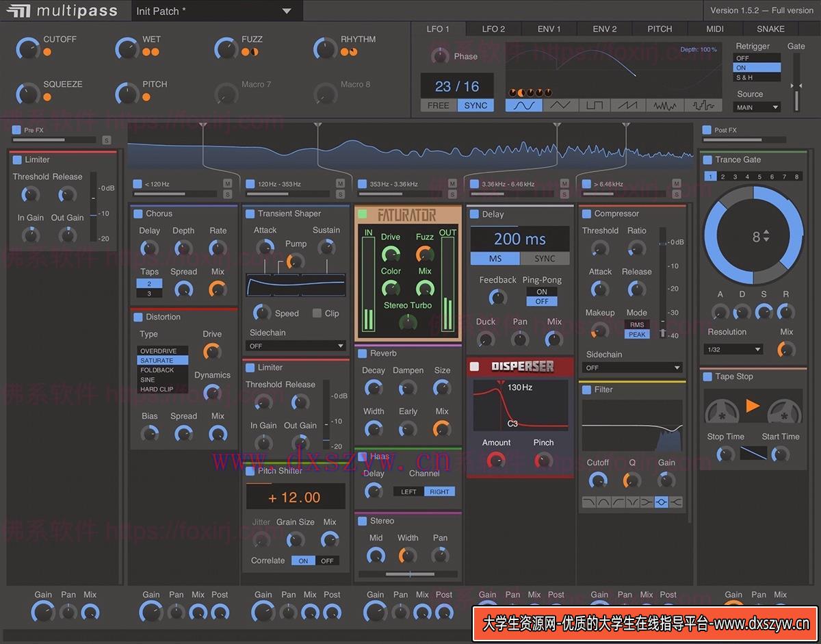
Task: Select the triangle LFO waveform shape
Action: point(560,105)
